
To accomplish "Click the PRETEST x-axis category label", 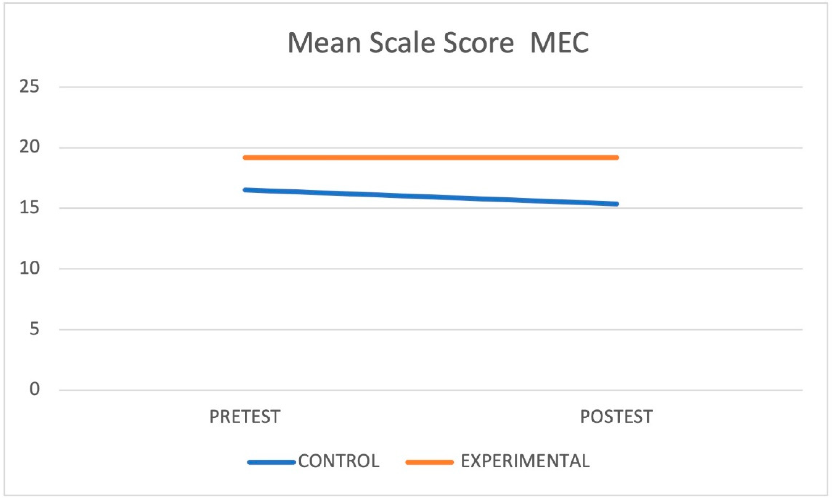I will click(245, 417).
